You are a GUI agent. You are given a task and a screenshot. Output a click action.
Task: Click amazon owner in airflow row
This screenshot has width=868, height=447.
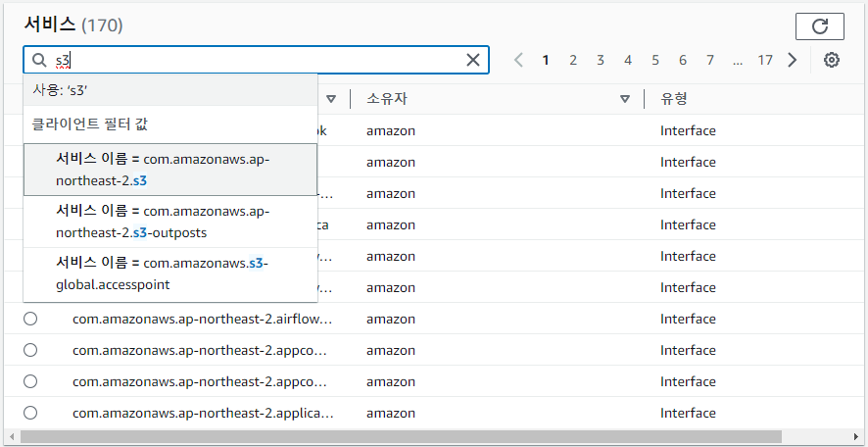click(391, 319)
